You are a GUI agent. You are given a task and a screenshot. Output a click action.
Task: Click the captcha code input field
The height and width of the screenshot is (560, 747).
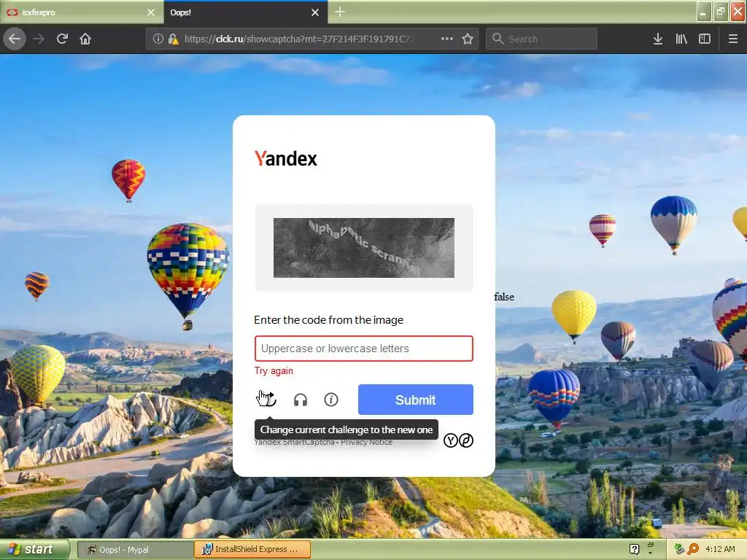(x=364, y=349)
